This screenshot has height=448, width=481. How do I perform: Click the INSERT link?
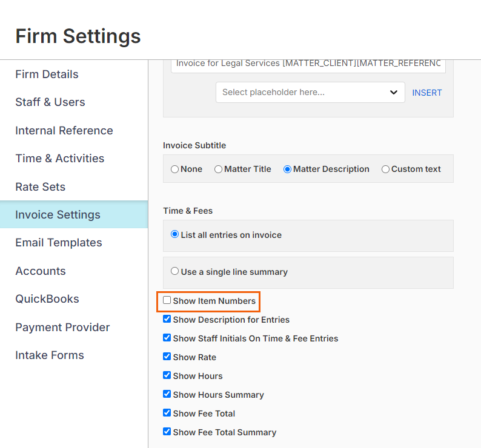[426, 93]
